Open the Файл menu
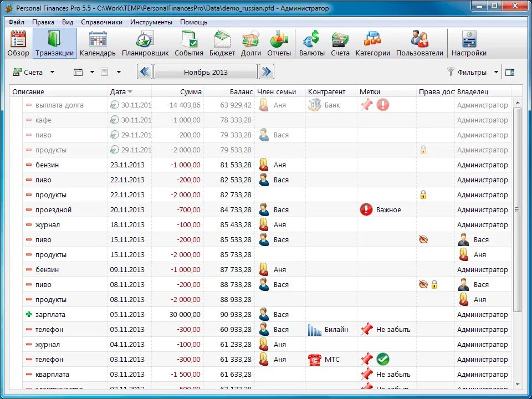 (16, 22)
